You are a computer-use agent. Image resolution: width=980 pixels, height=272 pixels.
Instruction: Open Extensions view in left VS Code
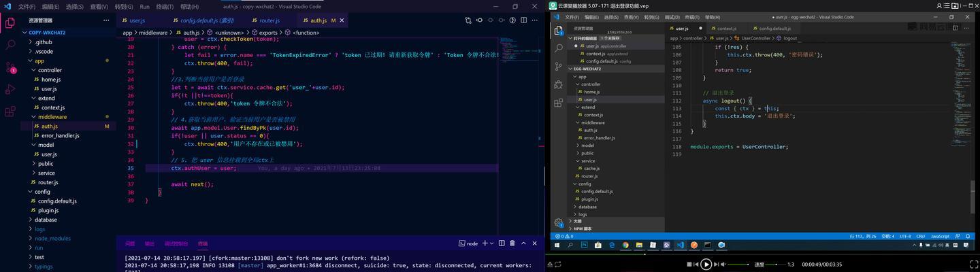(x=10, y=112)
